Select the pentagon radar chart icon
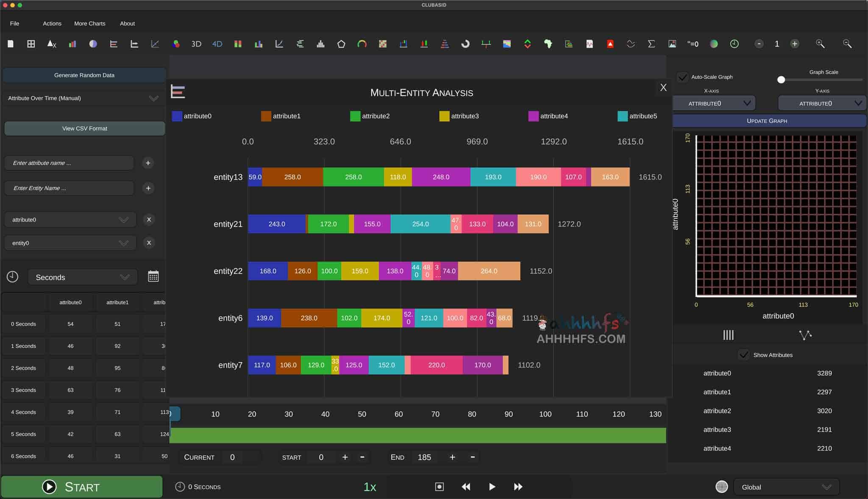The height and width of the screenshot is (499, 868). pyautogui.click(x=341, y=44)
